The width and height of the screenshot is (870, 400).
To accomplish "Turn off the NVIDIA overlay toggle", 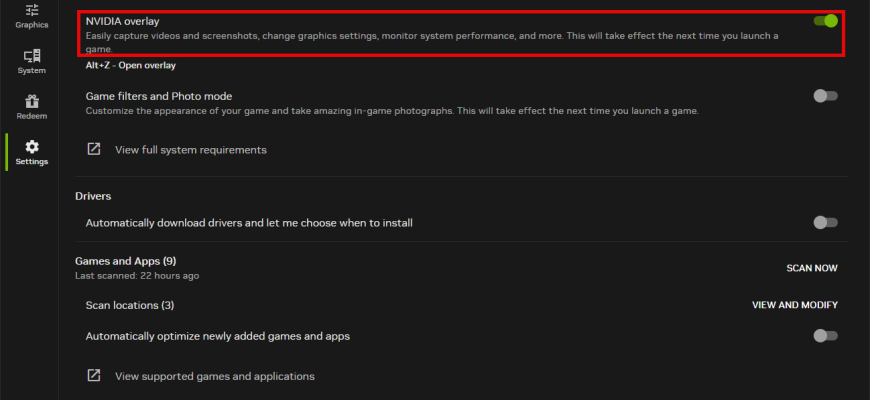I will pyautogui.click(x=826, y=21).
